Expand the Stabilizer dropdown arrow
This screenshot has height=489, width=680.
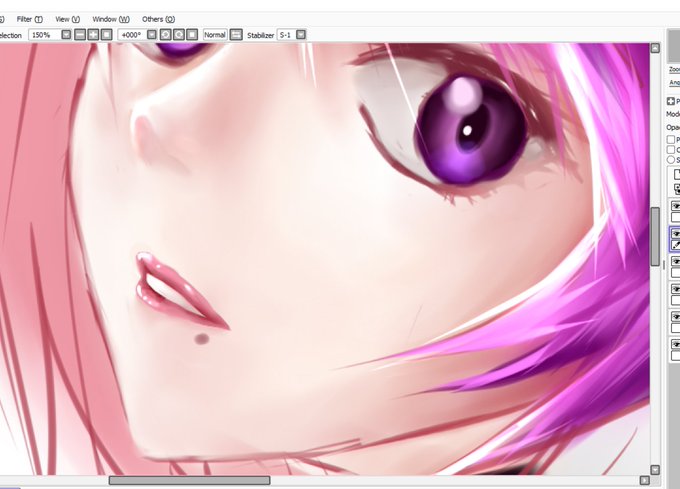(x=301, y=35)
